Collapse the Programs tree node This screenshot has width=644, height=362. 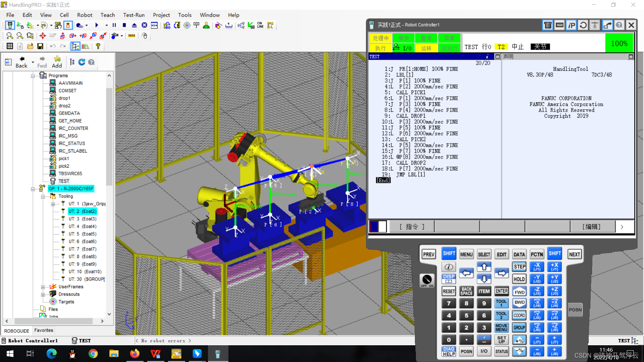click(x=33, y=76)
